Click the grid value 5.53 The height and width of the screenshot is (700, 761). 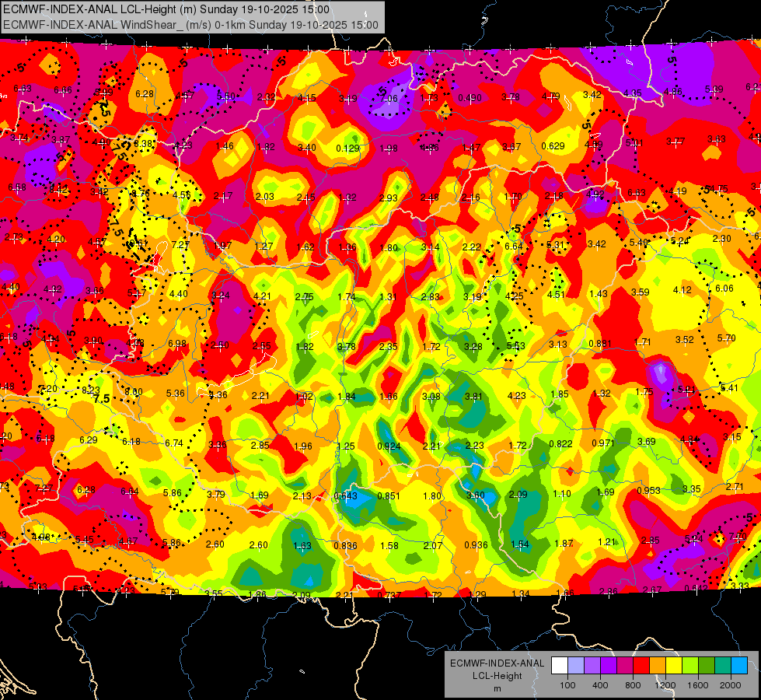pos(516,346)
